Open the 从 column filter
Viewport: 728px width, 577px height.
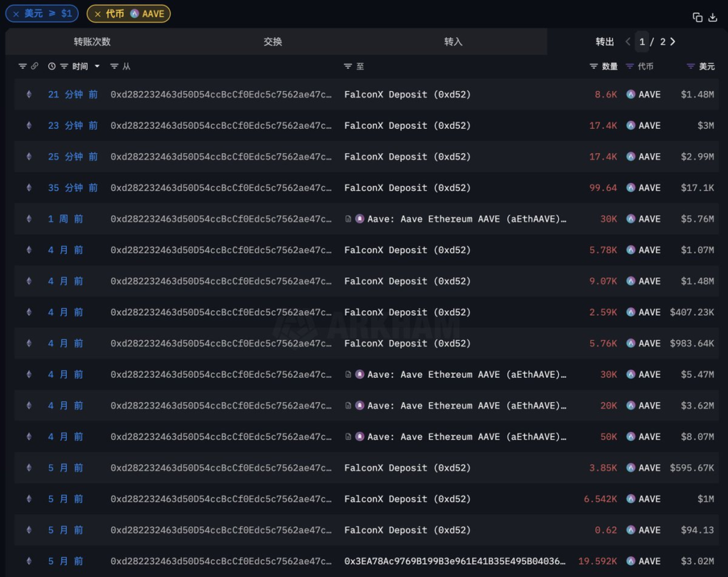pos(114,66)
